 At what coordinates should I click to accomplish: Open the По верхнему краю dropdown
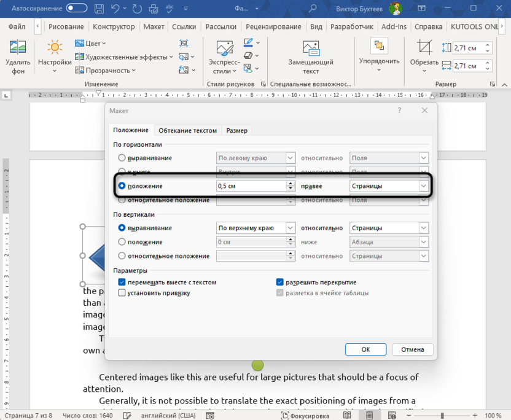point(291,228)
